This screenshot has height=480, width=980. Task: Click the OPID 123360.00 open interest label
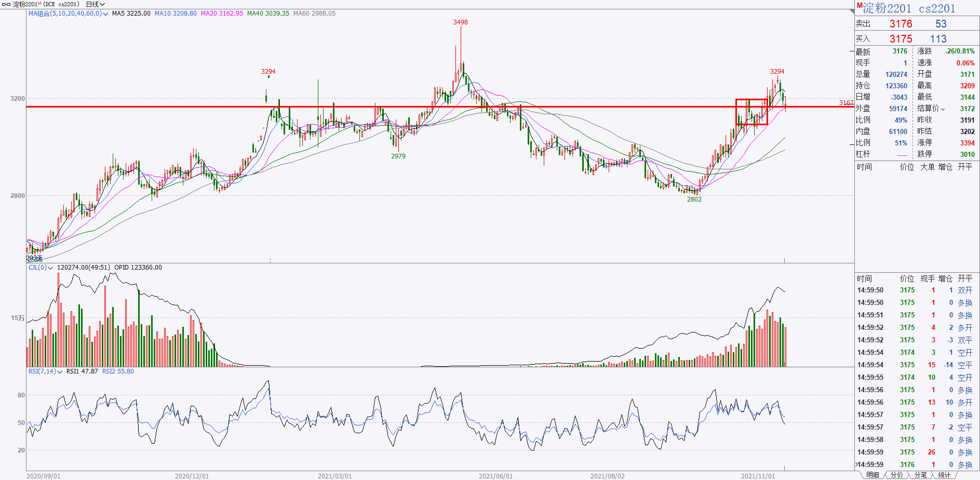(x=138, y=268)
